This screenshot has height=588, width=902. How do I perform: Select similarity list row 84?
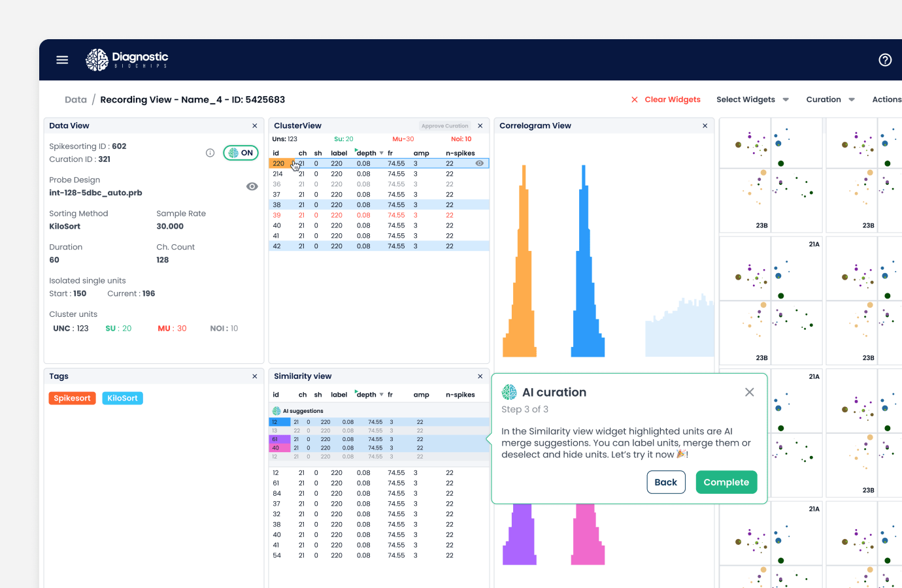[379, 493]
